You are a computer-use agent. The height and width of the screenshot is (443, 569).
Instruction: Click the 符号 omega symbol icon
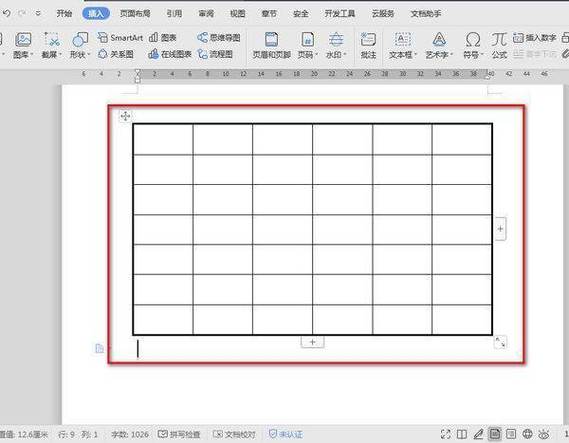[x=472, y=39]
